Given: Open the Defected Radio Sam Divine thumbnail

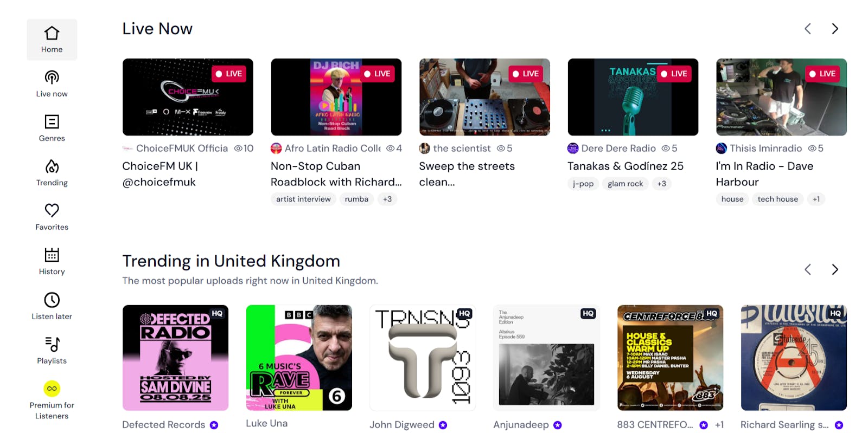Looking at the screenshot, I should [175, 358].
